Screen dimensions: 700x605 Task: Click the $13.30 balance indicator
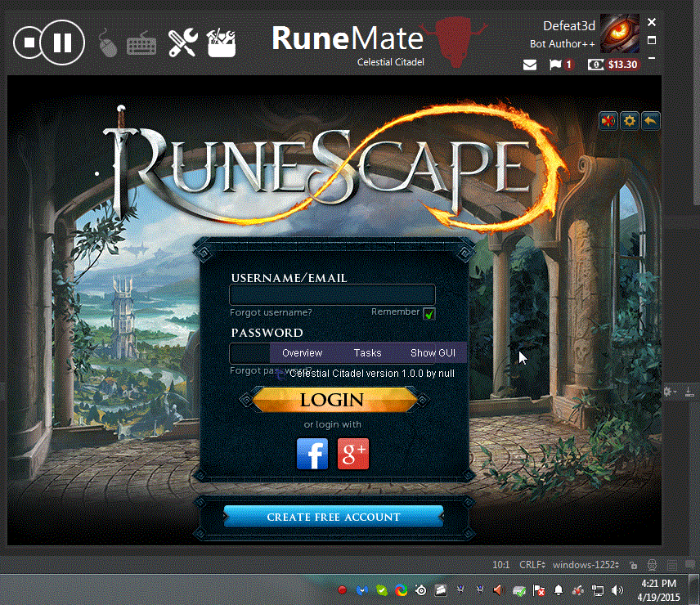pyautogui.click(x=614, y=65)
